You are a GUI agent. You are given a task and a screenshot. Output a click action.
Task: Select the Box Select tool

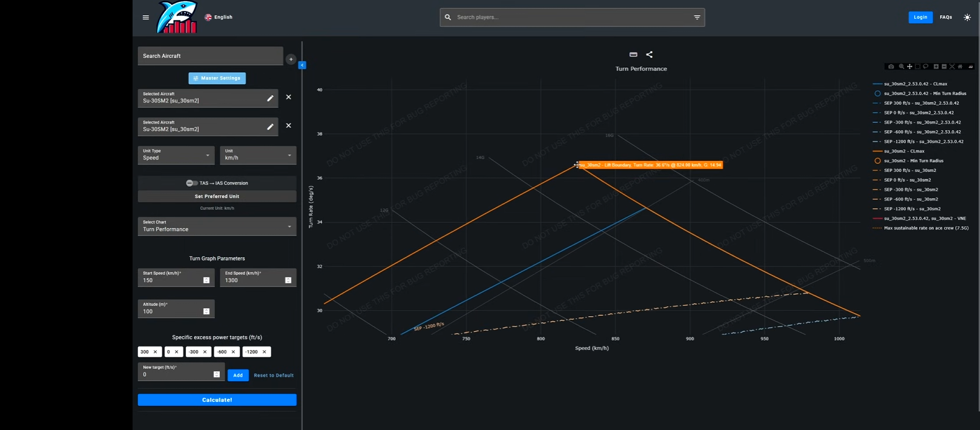tap(918, 67)
